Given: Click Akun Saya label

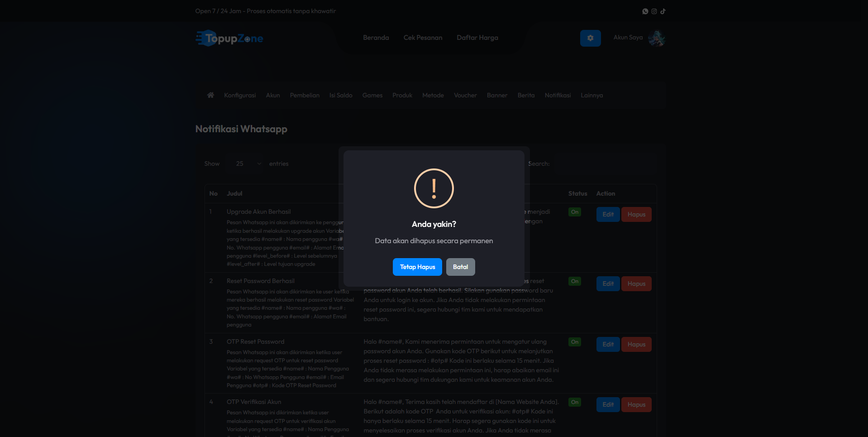Looking at the screenshot, I should 628,38.
